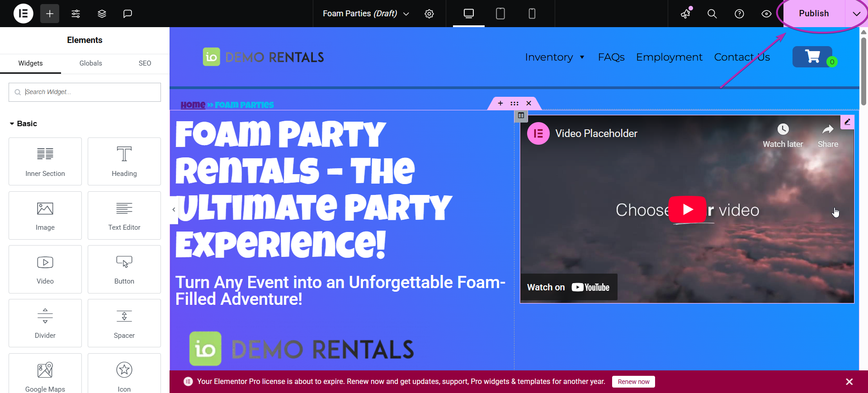Toggle preview changes eye icon
This screenshot has height=393, width=868.
pos(766,14)
